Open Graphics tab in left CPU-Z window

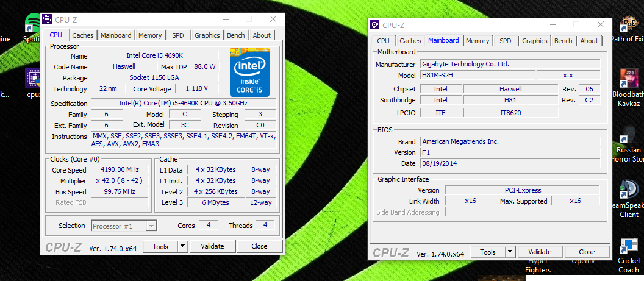click(x=207, y=35)
